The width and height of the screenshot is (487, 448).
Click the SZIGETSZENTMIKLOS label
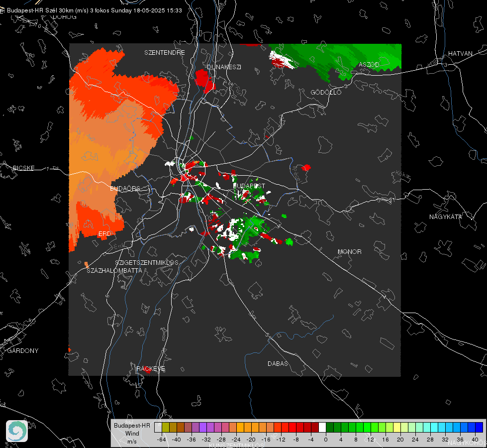[147, 263]
